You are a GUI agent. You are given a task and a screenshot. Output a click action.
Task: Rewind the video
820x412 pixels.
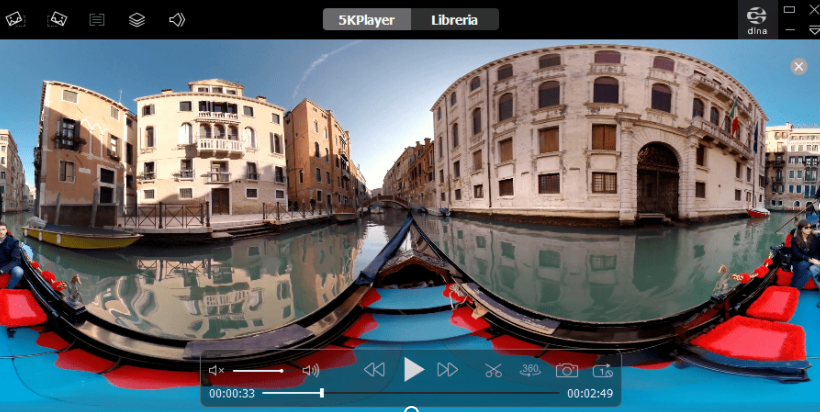pyautogui.click(x=374, y=370)
